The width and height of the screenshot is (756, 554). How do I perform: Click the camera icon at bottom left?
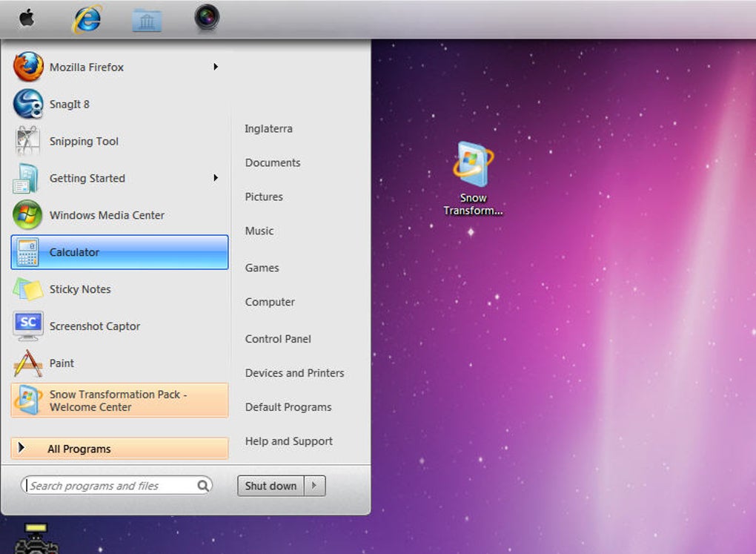(36, 538)
